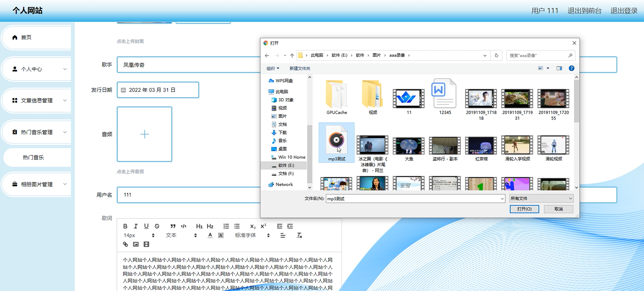
Task: Select the mp3测试 audio file
Action: click(x=336, y=143)
